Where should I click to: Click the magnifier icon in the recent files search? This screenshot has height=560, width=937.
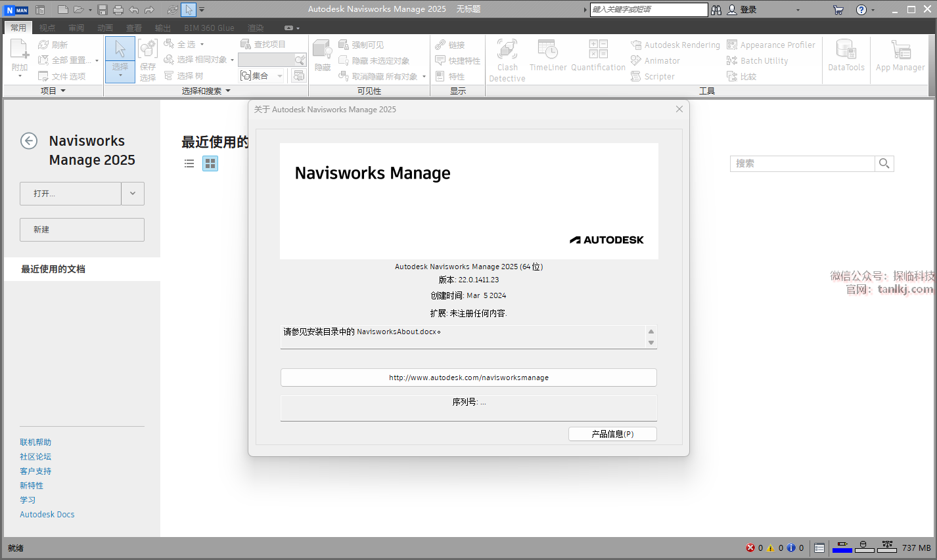884,163
